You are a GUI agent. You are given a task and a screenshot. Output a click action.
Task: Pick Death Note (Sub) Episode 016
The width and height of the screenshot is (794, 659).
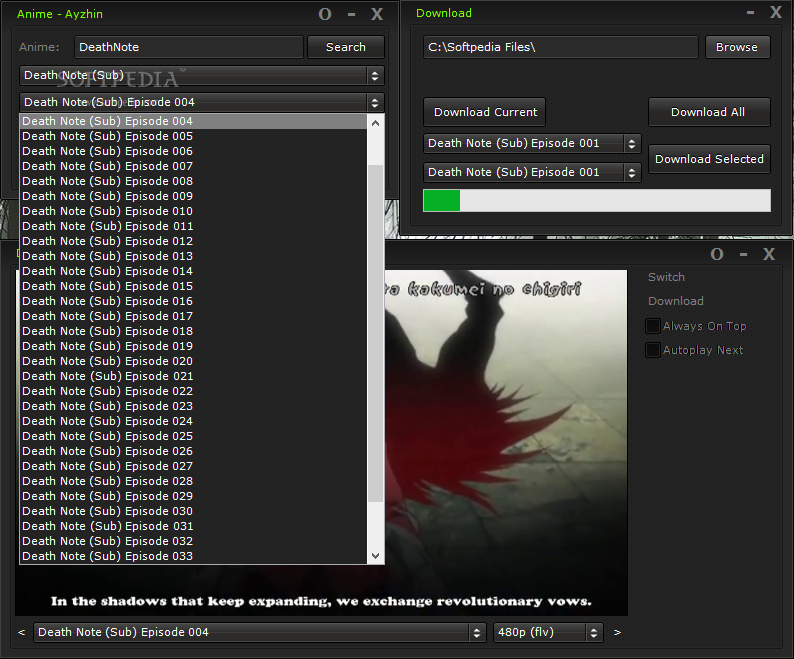point(193,301)
